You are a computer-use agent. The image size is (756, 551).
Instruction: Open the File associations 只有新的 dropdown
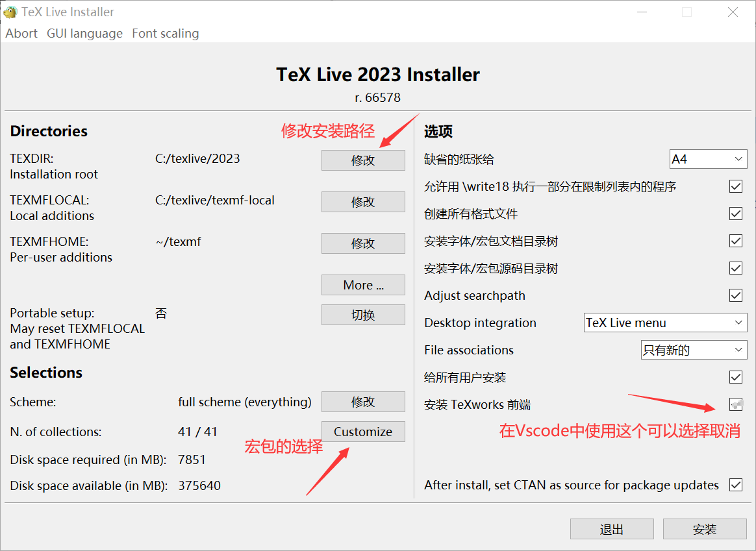[694, 350]
